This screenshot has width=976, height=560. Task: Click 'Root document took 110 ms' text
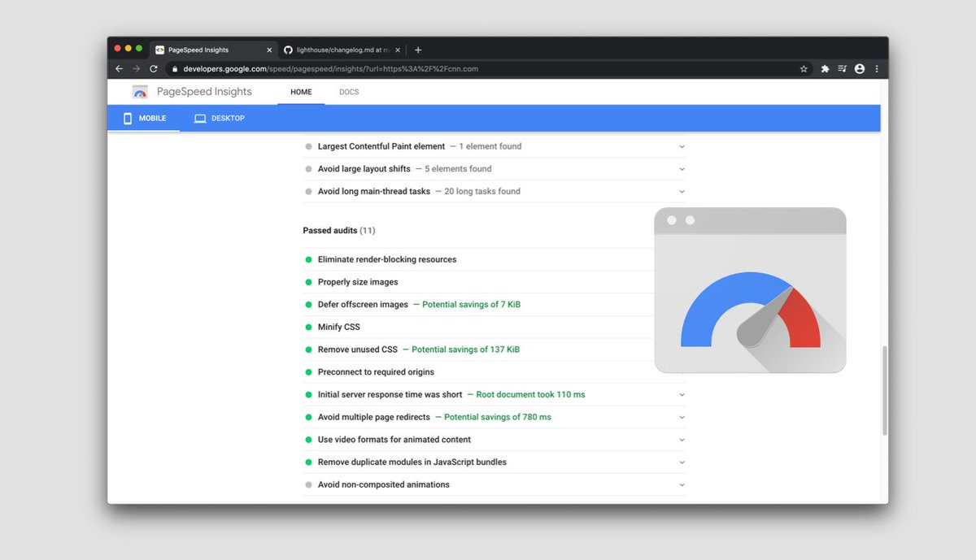[x=530, y=394]
